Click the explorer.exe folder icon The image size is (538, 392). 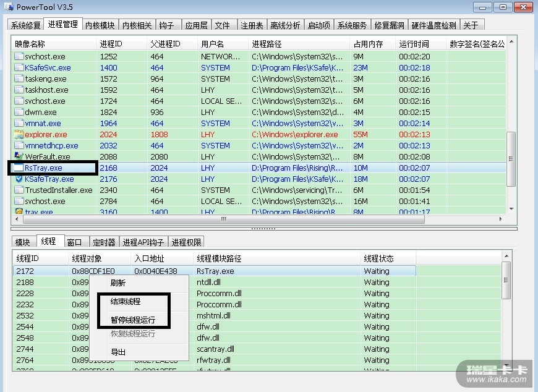click(19, 134)
